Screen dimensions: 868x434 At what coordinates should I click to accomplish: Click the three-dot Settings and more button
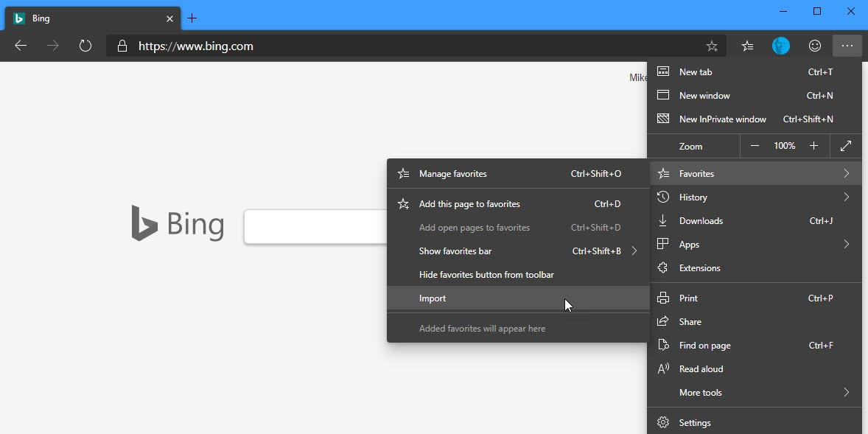847,46
